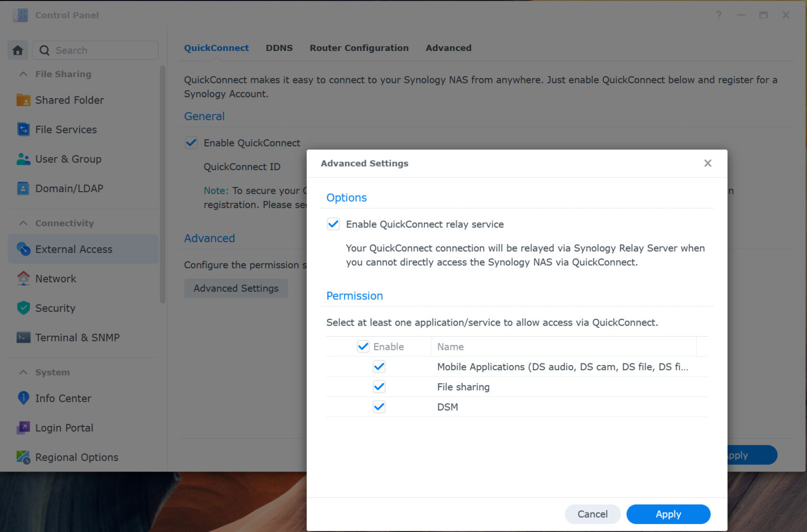Click the Domain/LDAP icon
This screenshot has width=807, height=532.
pos(23,188)
